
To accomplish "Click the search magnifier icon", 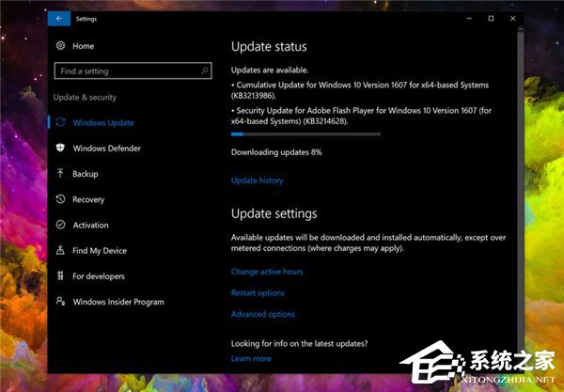I will 204,71.
